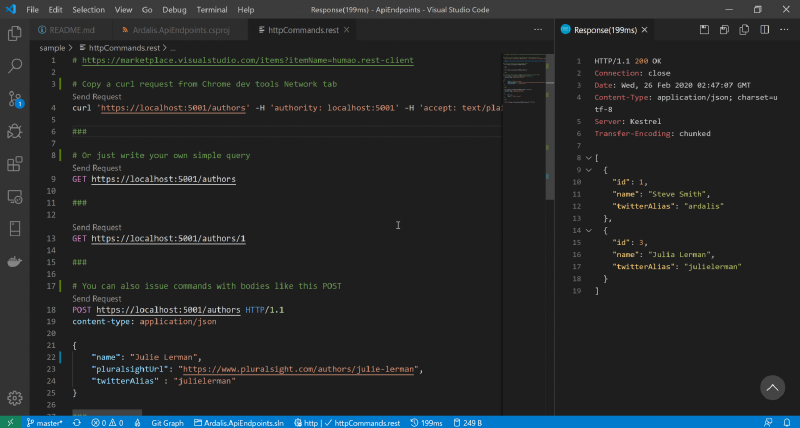Viewport: 800px width, 428px height.
Task: Click the sample folder in the breadcrumb
Action: click(x=52, y=48)
